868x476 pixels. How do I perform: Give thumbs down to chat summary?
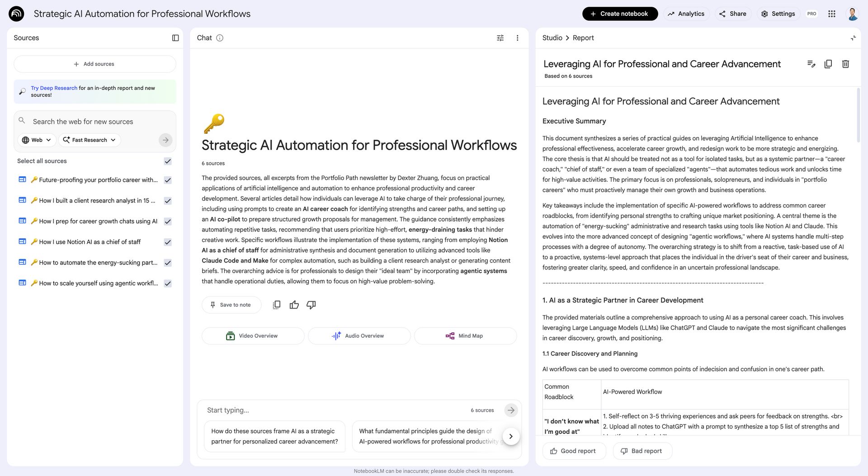click(311, 305)
